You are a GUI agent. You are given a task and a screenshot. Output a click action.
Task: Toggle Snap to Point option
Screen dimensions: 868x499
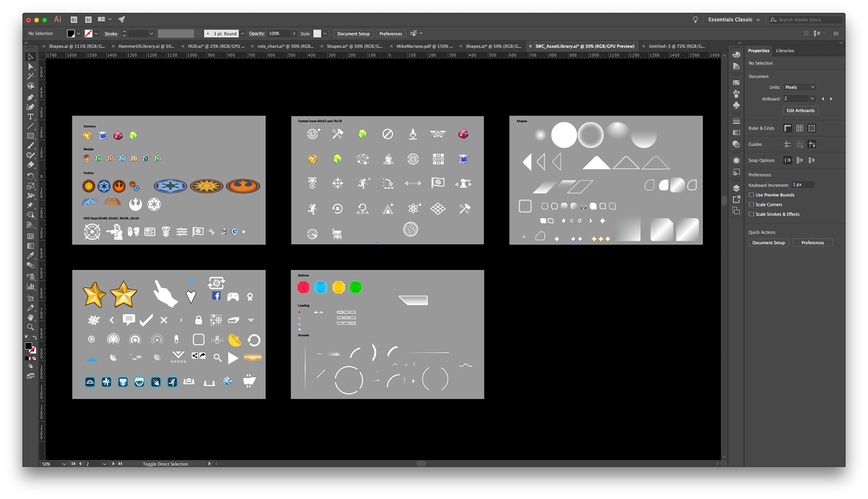click(788, 160)
